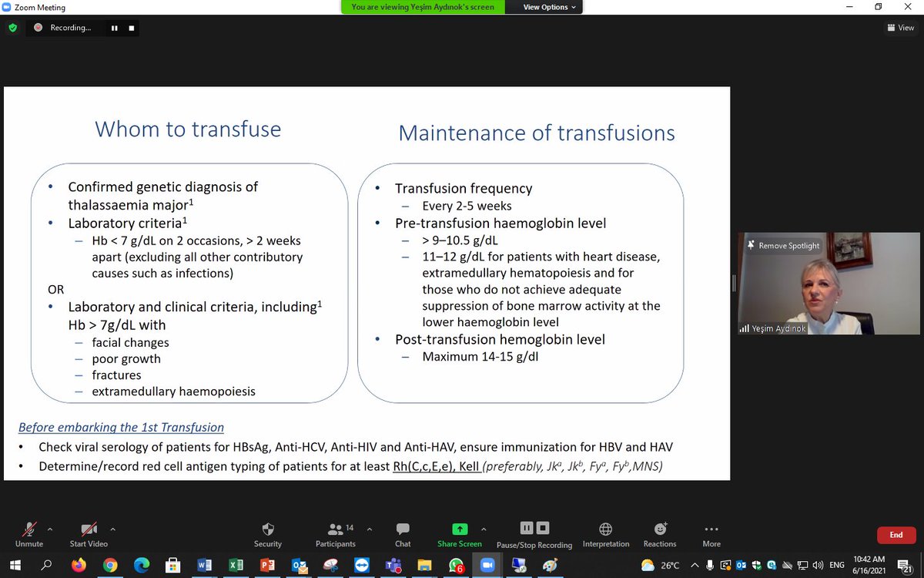Click the panel divider handle beside shared screen
Viewport: 924px width, 578px height.
pyautogui.click(x=734, y=284)
